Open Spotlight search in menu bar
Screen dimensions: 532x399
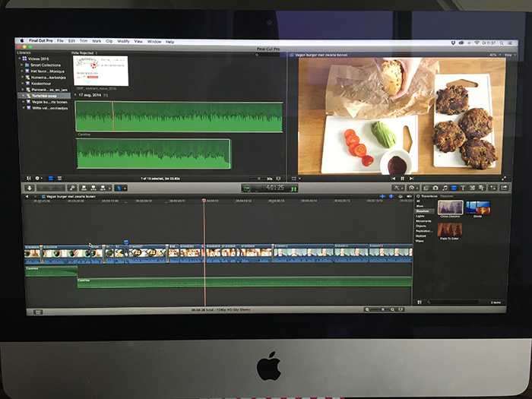tap(501, 43)
